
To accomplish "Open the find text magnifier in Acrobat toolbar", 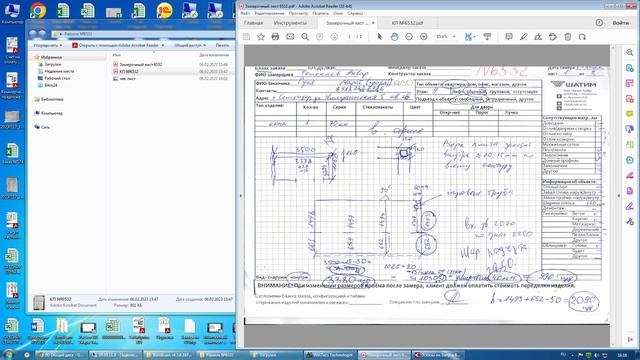I will click(305, 37).
